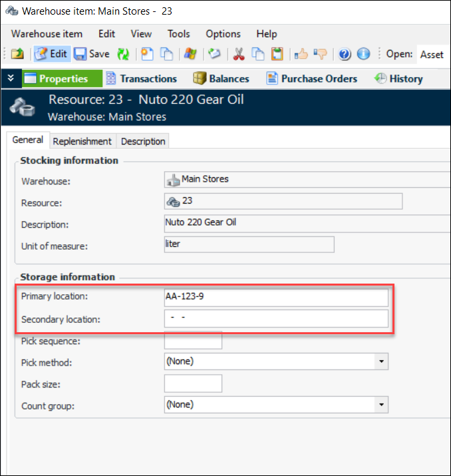Cut with the red scissors icon

[239, 54]
